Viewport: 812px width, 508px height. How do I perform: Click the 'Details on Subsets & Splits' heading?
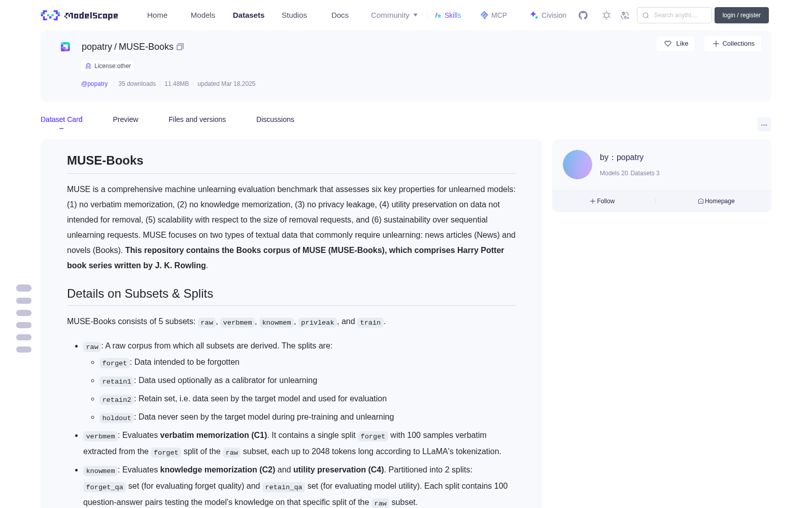tap(140, 294)
